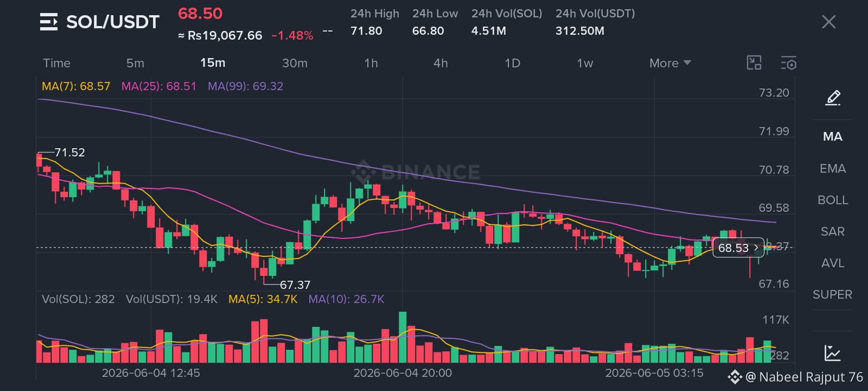868x391 pixels.
Task: Open the drawing tools pencil icon
Action: pos(833,98)
